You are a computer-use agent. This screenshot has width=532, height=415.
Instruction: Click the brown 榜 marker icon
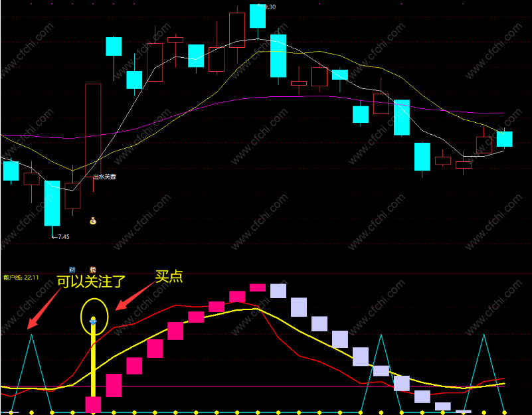click(92, 270)
